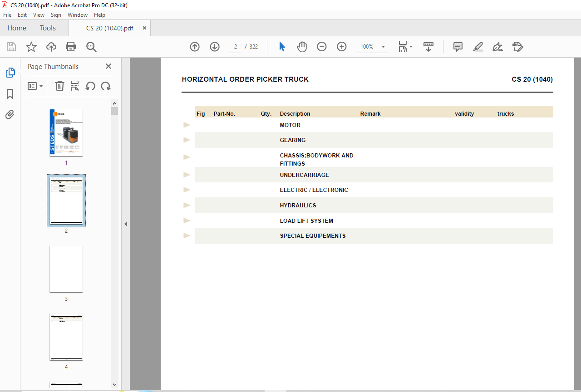581x392 pixels.
Task: Click the UNDERCARRIAGE description link
Action: [x=305, y=175]
